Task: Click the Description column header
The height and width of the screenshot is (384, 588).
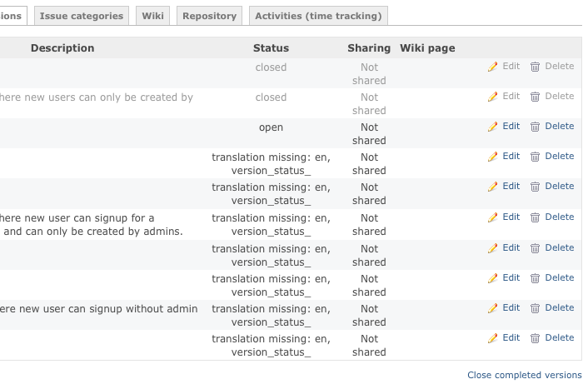Action: tap(62, 48)
